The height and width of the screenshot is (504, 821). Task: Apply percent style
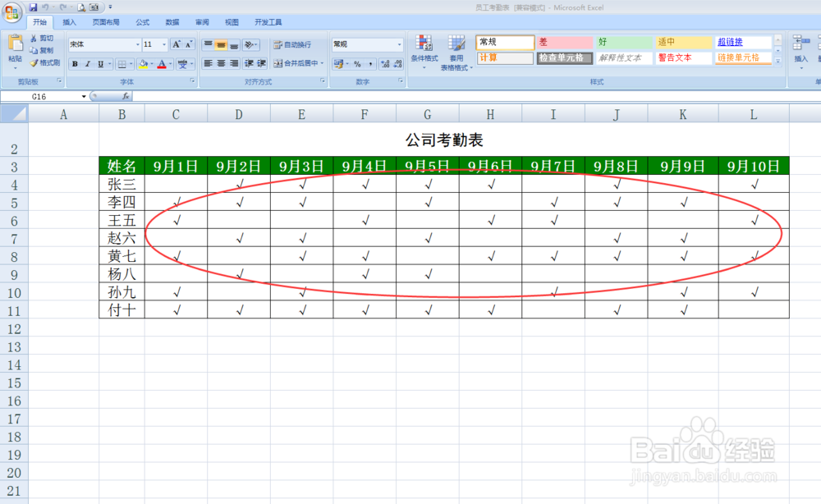click(x=357, y=64)
